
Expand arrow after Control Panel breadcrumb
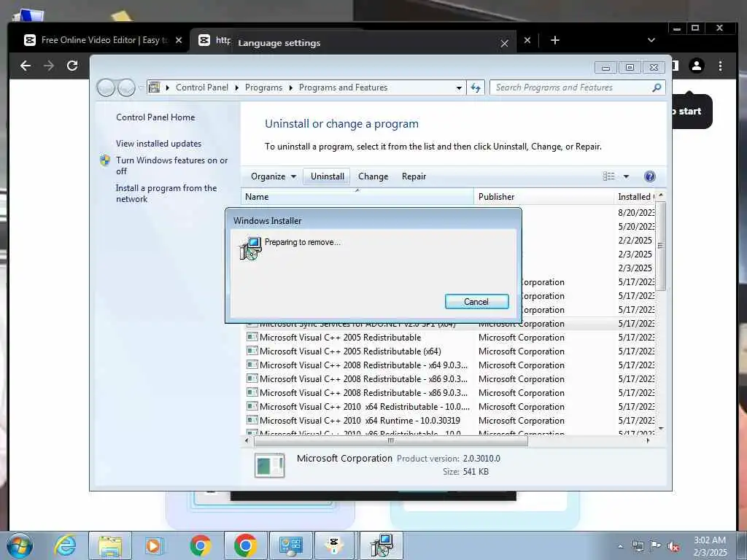[x=237, y=87]
